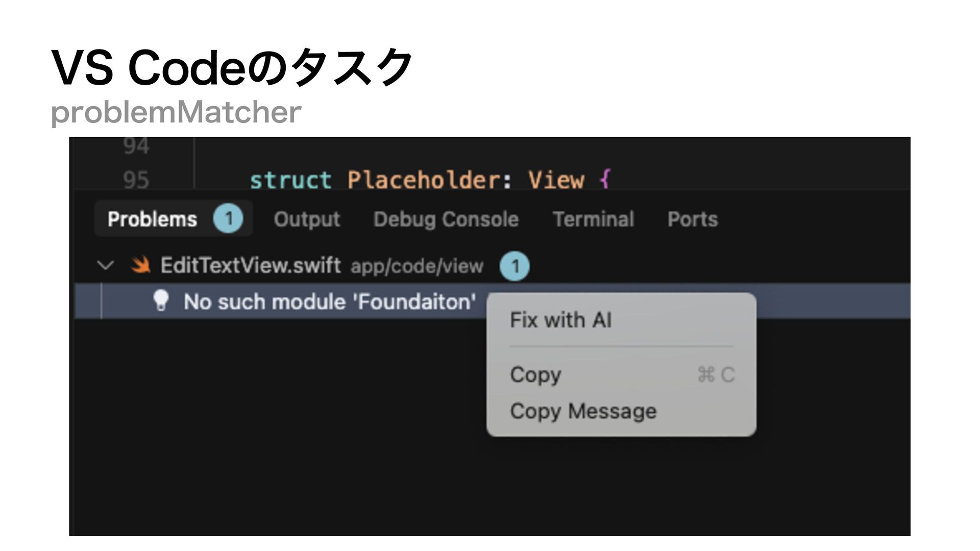Image resolution: width=980 pixels, height=551 pixels.
Task: Click the View type in the code
Action: (x=556, y=180)
